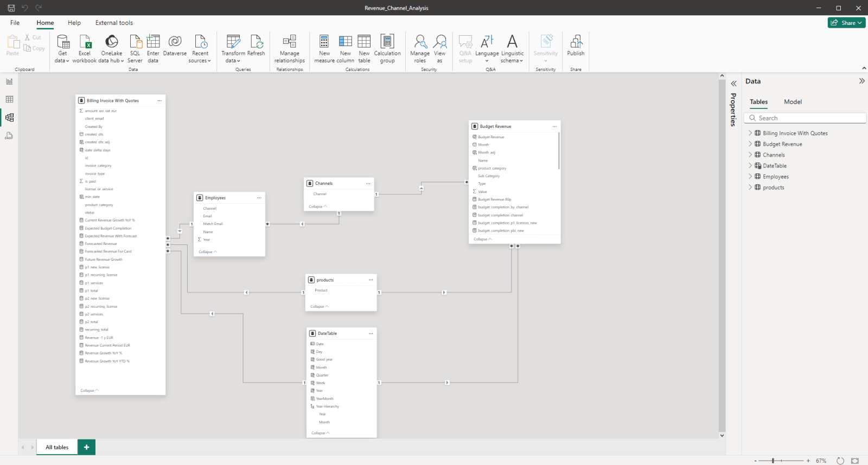
Task: Refresh the data model
Action: (256, 46)
